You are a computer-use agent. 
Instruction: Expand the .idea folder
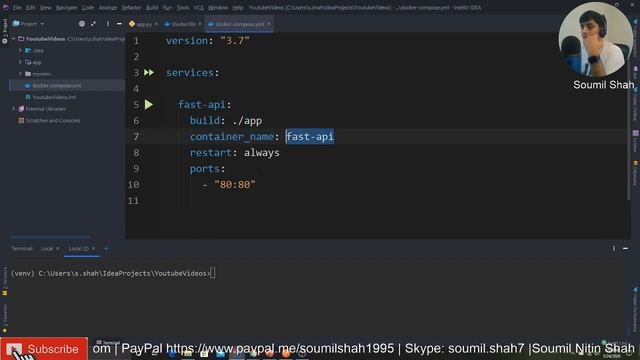coord(20,51)
